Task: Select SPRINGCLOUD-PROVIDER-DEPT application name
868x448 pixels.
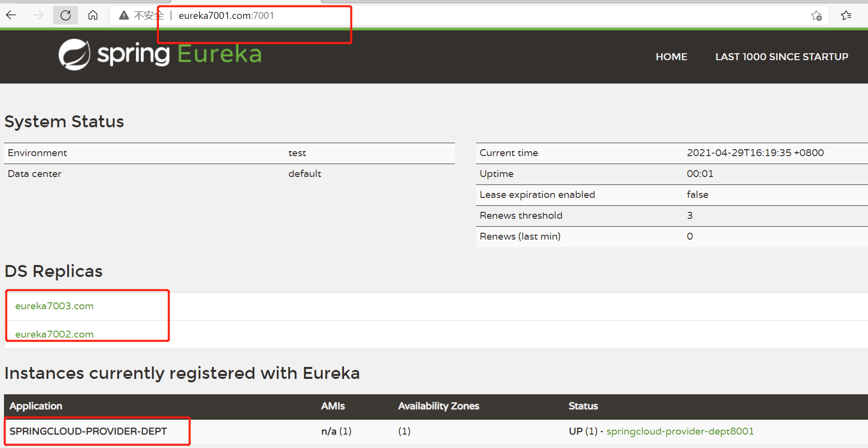Action: [x=88, y=431]
